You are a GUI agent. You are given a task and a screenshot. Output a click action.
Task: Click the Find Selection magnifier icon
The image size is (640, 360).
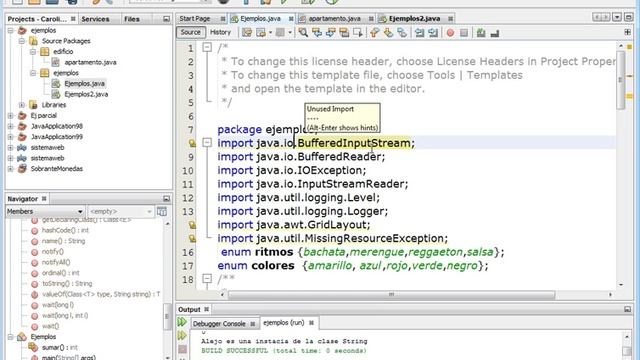pos(303,33)
